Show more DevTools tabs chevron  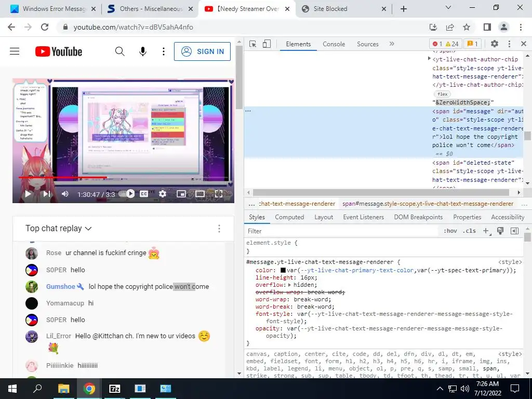[x=392, y=44]
